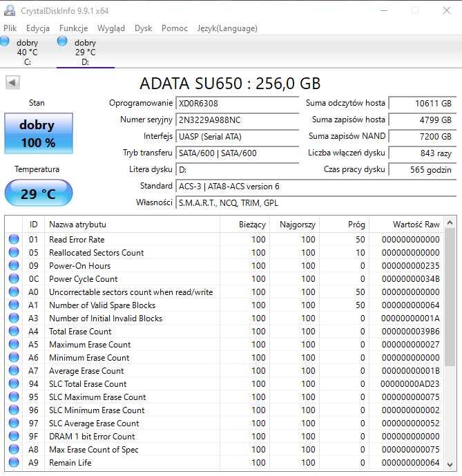Open the Wygląd menu

click(x=111, y=28)
